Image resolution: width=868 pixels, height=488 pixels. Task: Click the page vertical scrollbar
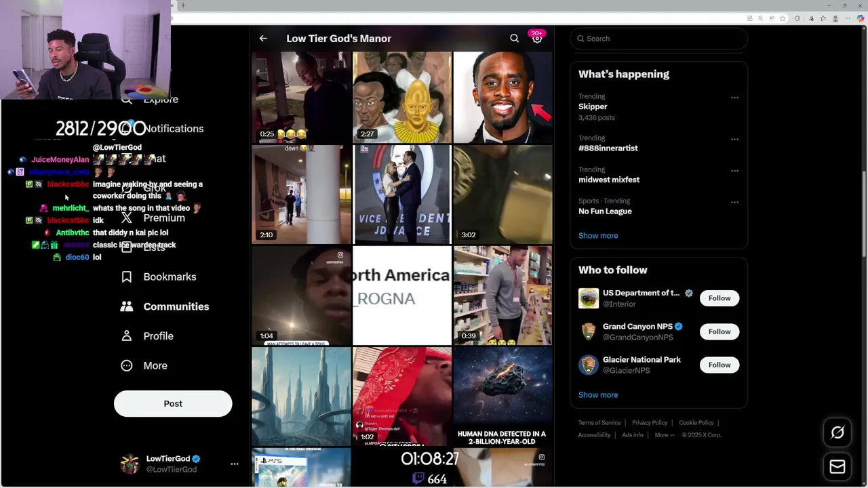coord(864,213)
